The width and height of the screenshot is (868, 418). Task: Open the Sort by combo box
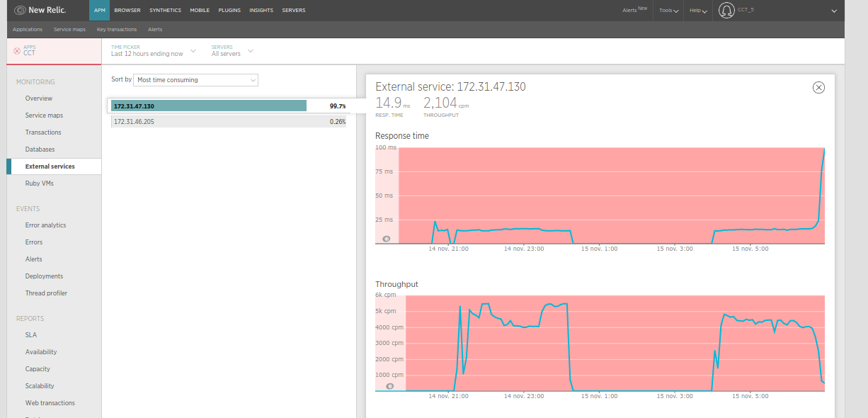pos(196,80)
